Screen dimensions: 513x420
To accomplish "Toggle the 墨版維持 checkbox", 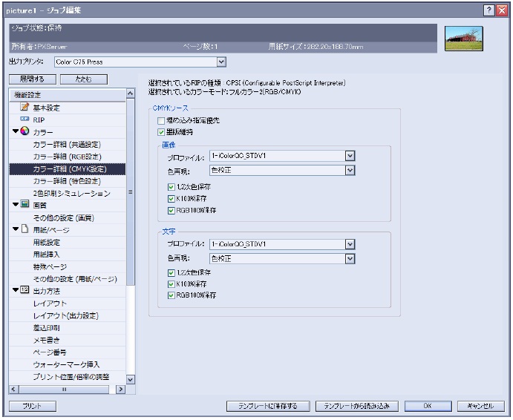I will tap(160, 132).
